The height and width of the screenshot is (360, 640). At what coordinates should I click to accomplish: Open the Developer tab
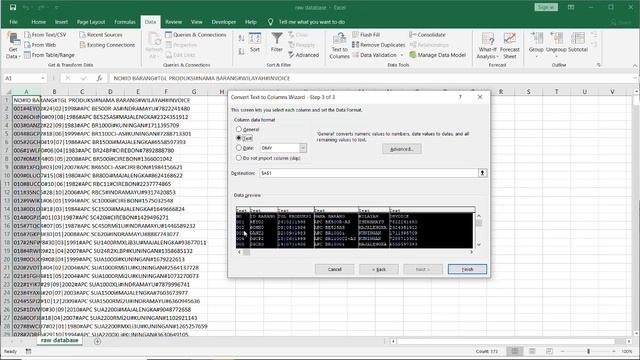[223, 22]
